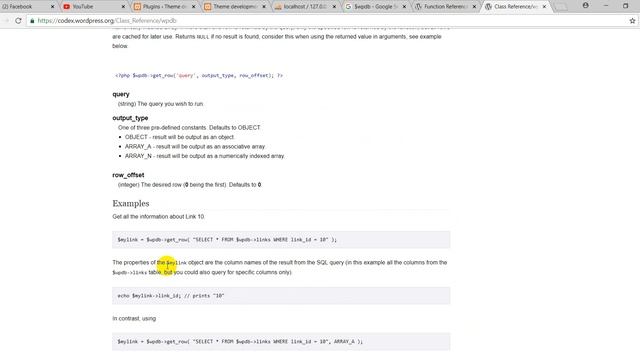The image size is (640, 360).
Task: Click the 'The properties of the $mylink object' paragraph
Action: pyautogui.click(x=280, y=267)
